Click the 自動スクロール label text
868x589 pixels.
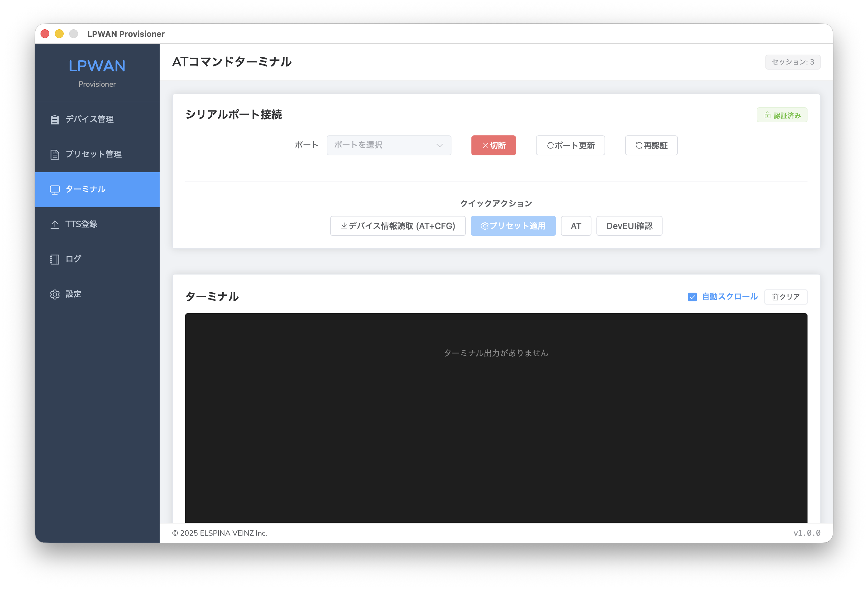[x=730, y=297]
